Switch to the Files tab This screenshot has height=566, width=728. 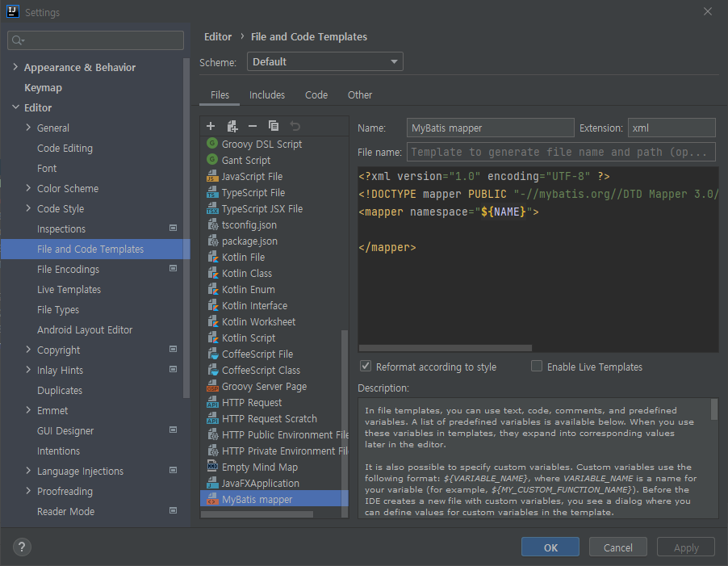click(x=220, y=94)
